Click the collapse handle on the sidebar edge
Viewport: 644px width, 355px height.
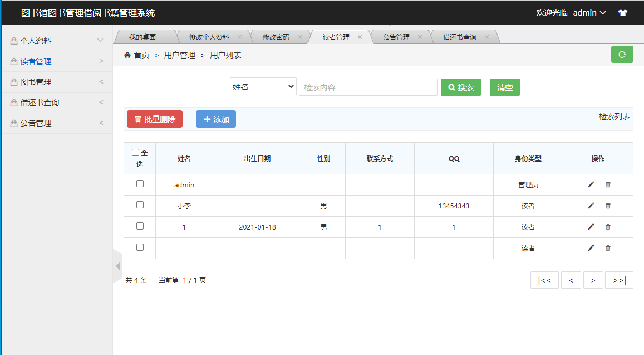[117, 266]
